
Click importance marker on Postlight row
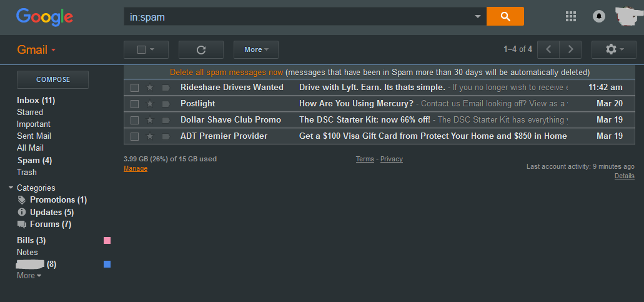[166, 104]
